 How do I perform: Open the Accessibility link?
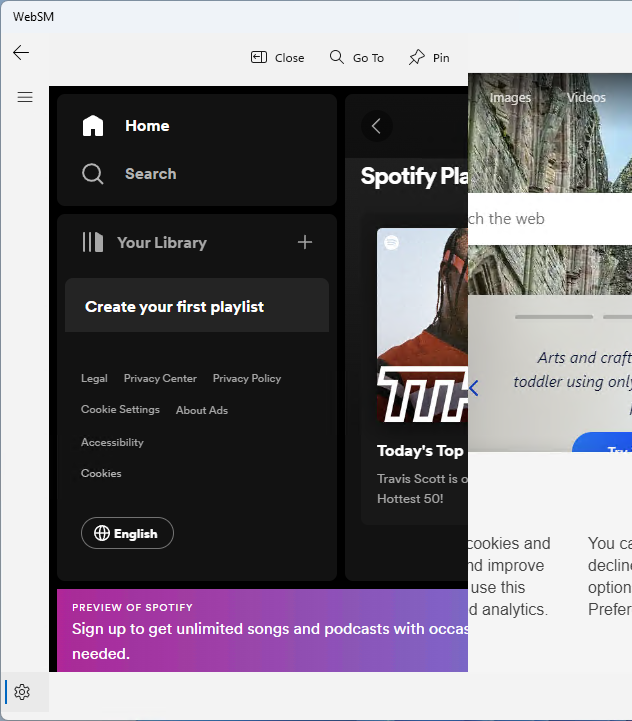coord(112,442)
